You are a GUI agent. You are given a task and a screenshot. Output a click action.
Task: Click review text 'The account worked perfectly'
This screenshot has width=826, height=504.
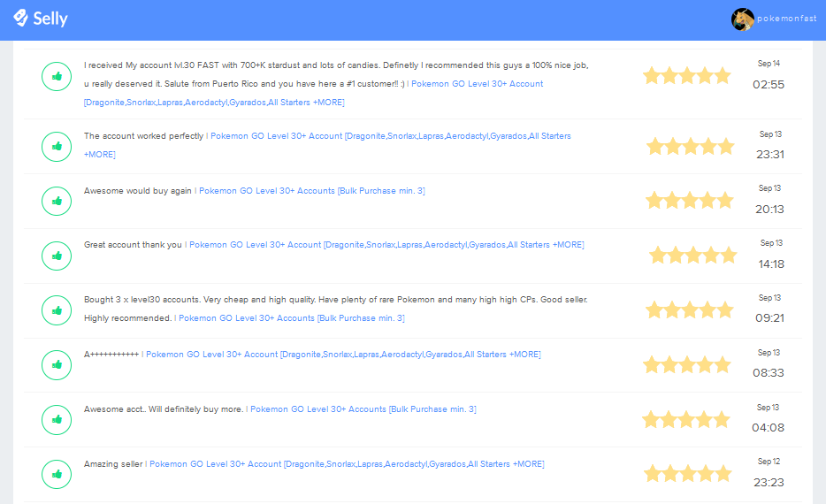tap(143, 136)
